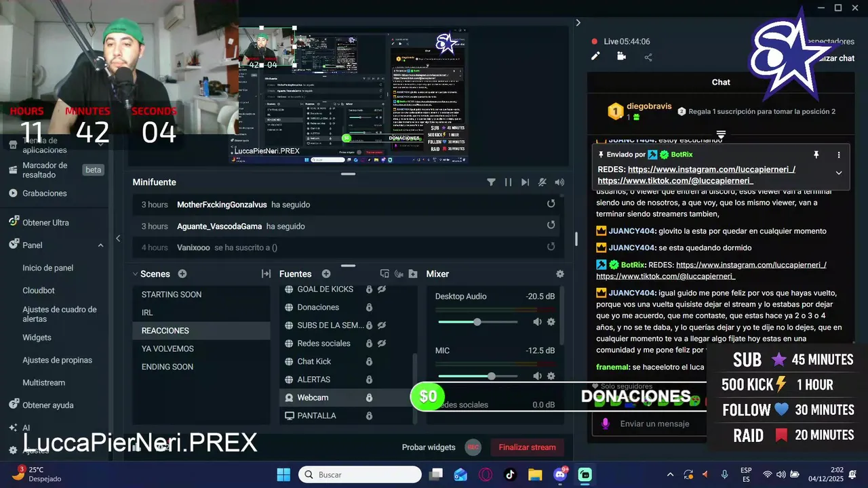Open Opera GX from the taskbar

486,474
